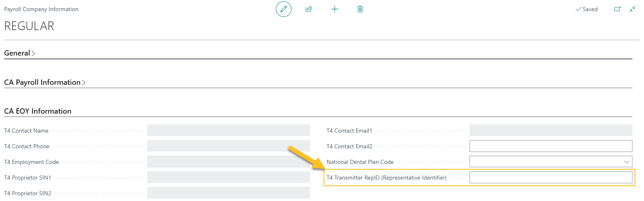644x201 pixels.
Task: Click the T4 Employment Code field
Action: (x=228, y=162)
